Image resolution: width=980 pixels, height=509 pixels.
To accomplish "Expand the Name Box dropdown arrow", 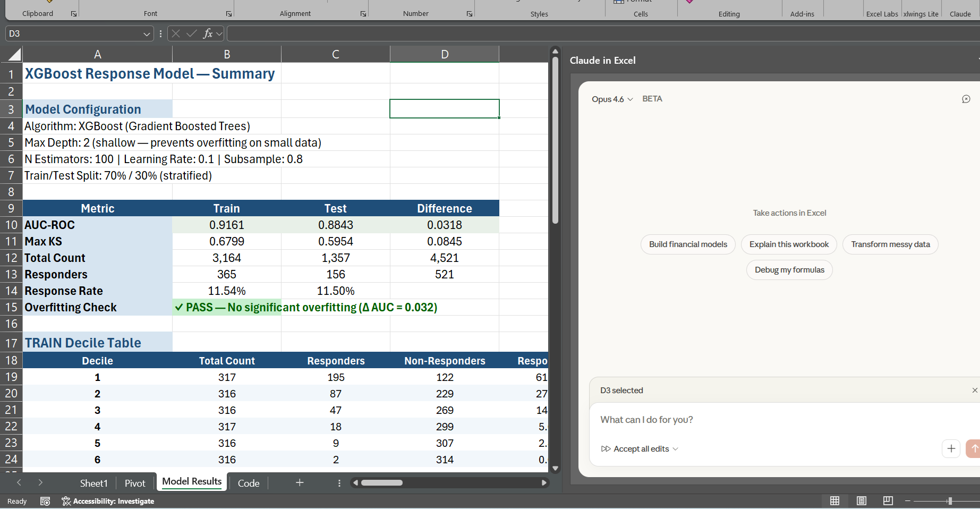I will coord(147,34).
